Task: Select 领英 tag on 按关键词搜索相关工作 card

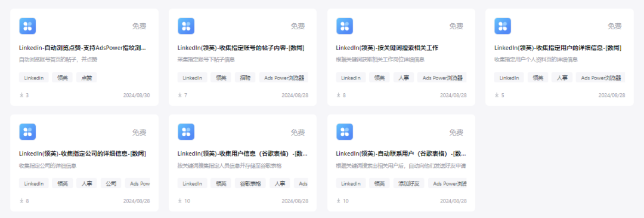Action: point(379,77)
